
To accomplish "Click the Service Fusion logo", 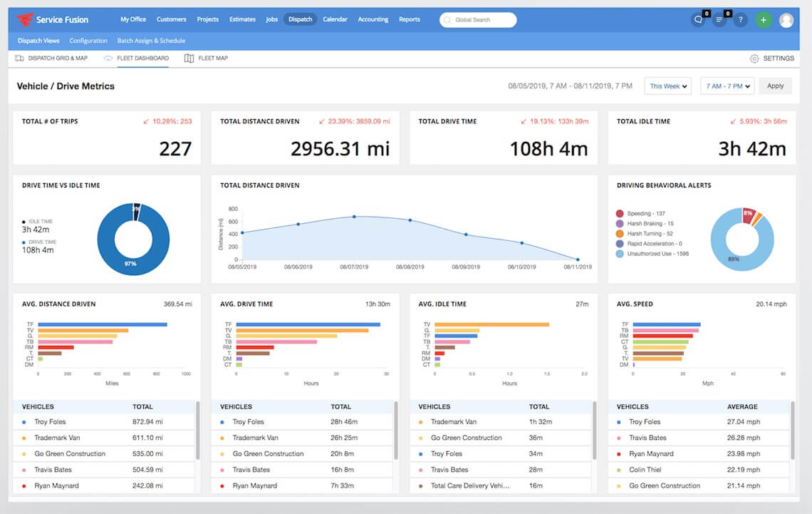I will pyautogui.click(x=53, y=20).
